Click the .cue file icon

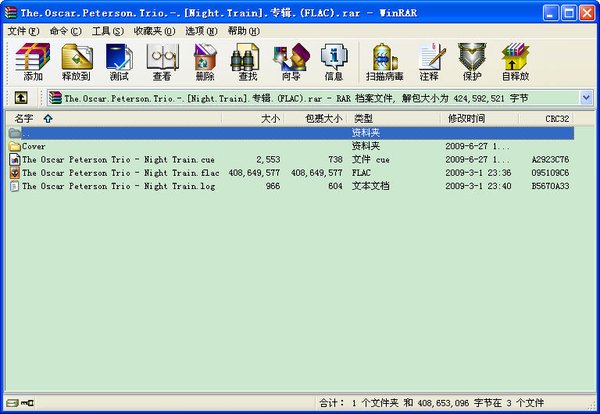click(15, 160)
